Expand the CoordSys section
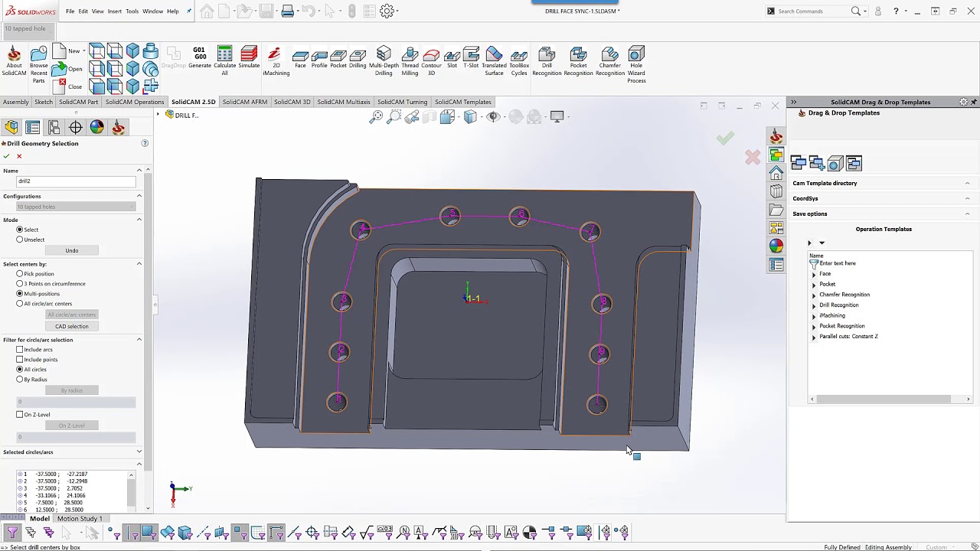The image size is (980, 551). click(x=967, y=198)
